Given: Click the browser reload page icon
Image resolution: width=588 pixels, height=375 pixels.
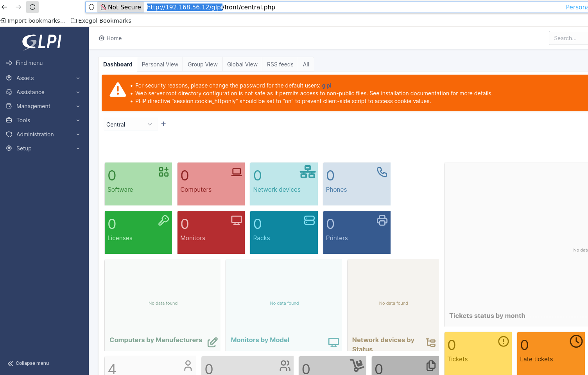Looking at the screenshot, I should tap(32, 7).
